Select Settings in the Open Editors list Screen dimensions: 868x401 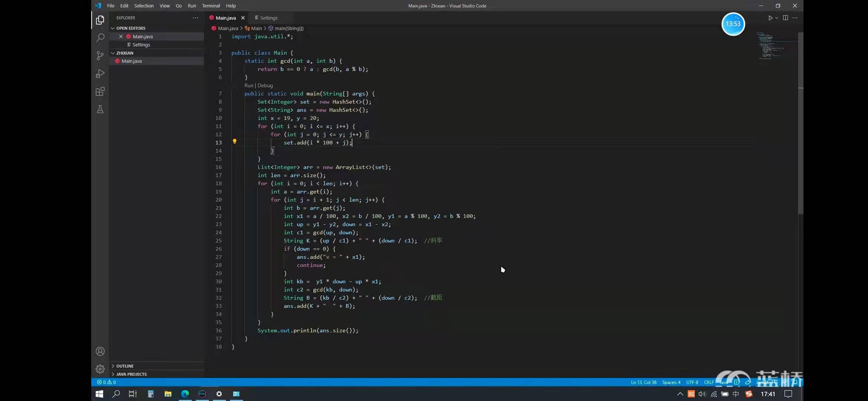pos(157,45)
